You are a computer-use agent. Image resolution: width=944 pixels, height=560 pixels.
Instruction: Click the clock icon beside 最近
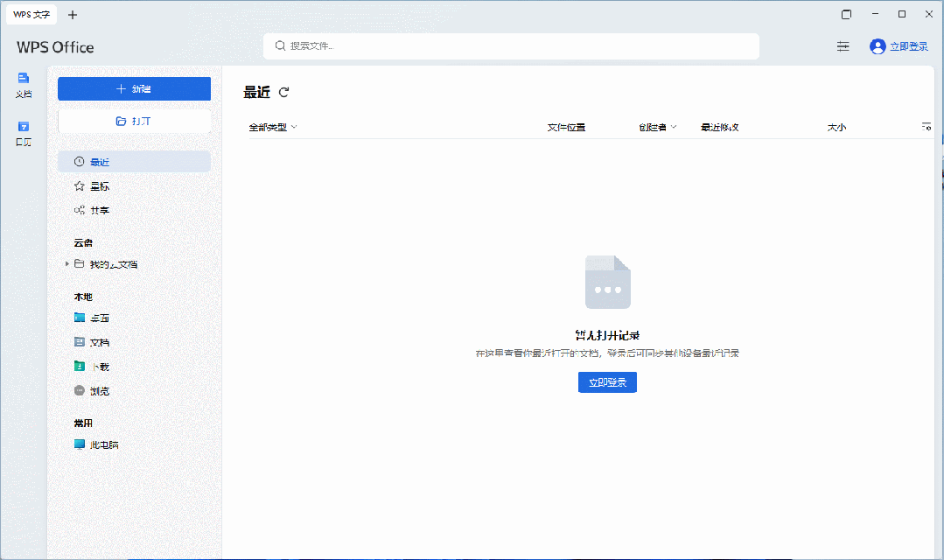tap(79, 161)
